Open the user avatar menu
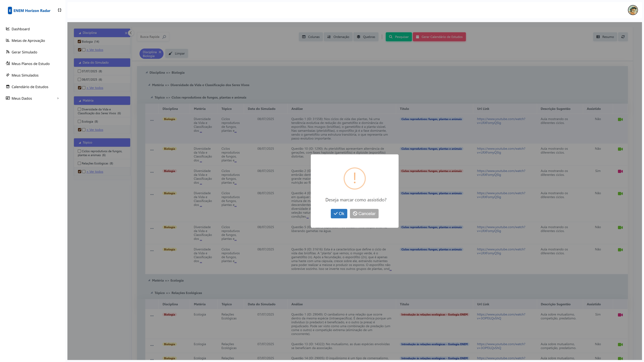Image resolution: width=644 pixels, height=362 pixels. pos(633,10)
